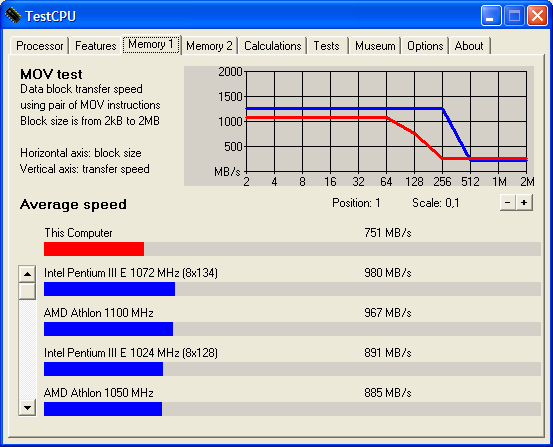Select 'This Computer' label
Image resolution: width=553 pixels, height=447 pixels.
[78, 233]
